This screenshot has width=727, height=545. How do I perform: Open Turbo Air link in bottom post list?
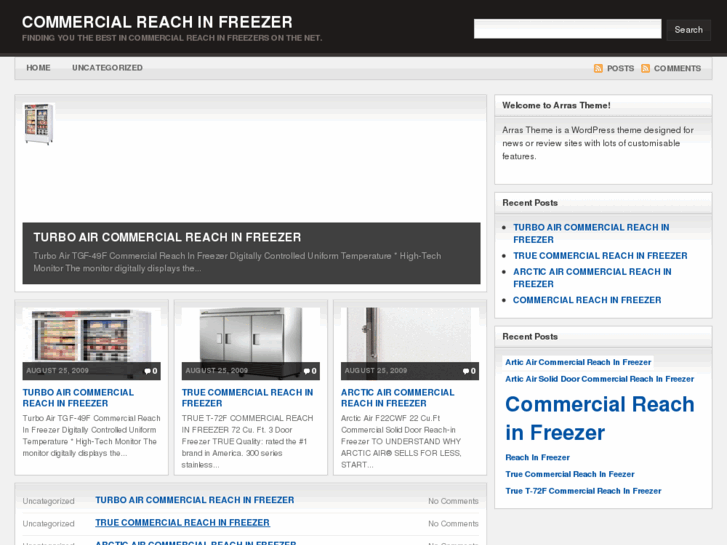tap(195, 500)
